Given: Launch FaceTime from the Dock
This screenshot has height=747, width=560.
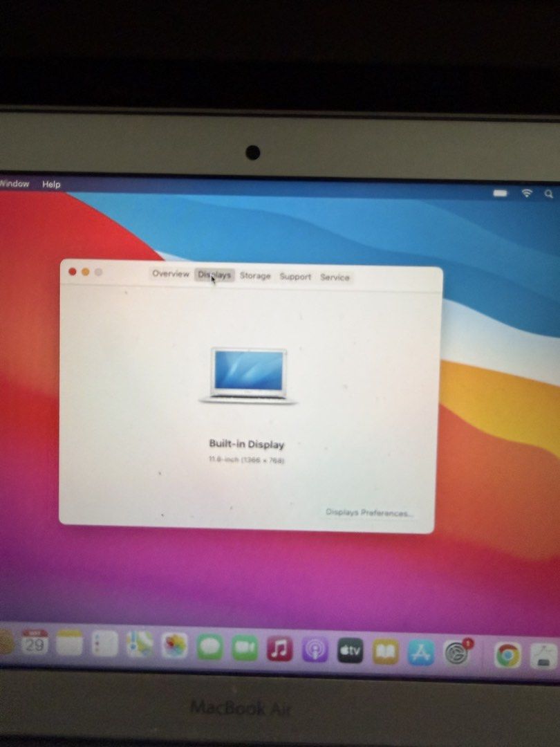Looking at the screenshot, I should [x=245, y=648].
